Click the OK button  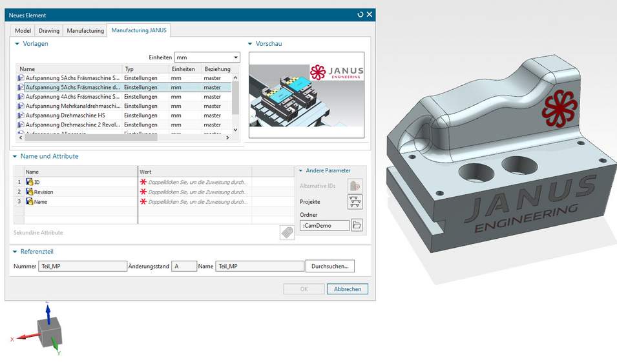[x=304, y=289]
